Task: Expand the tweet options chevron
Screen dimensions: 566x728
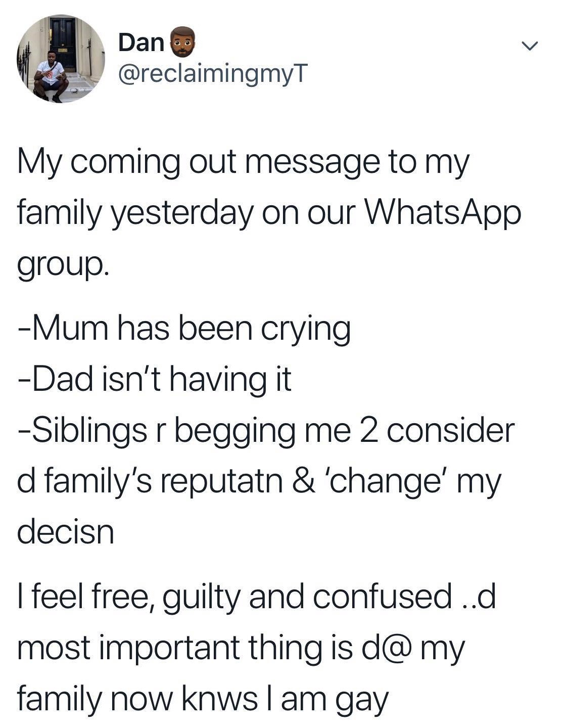Action: [x=529, y=47]
